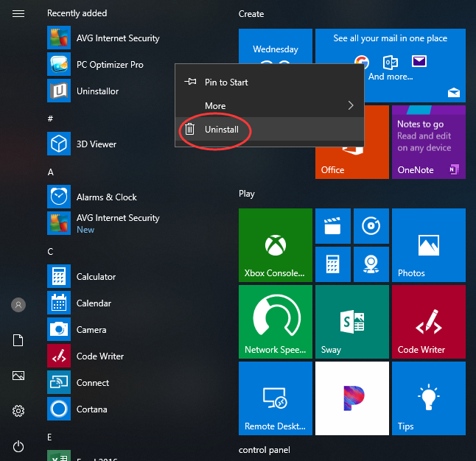
Task: Click the Recently added heading
Action: pos(77,13)
